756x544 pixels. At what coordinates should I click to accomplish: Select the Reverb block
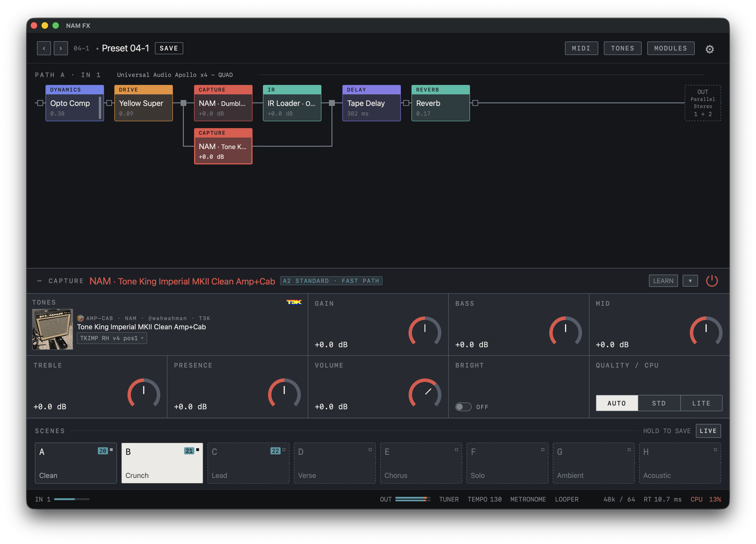pyautogui.click(x=440, y=103)
